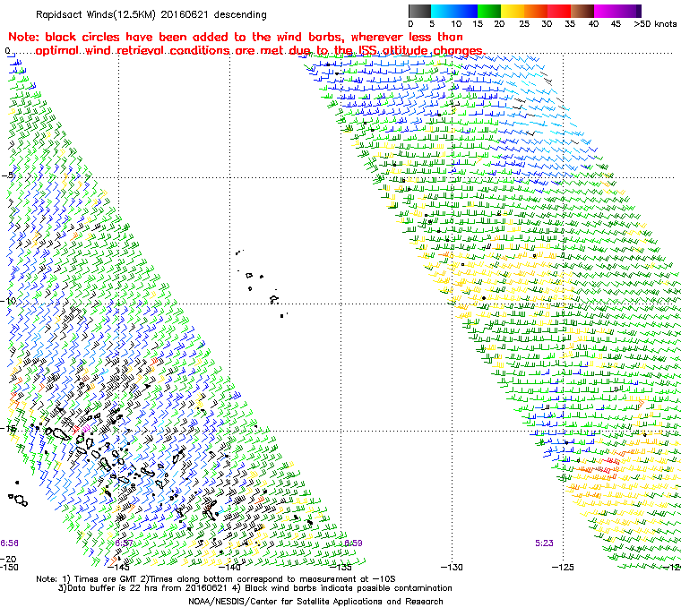681x616 pixels.
Task: Select the yellow 20-25 knots legend segment
Action: point(513,11)
